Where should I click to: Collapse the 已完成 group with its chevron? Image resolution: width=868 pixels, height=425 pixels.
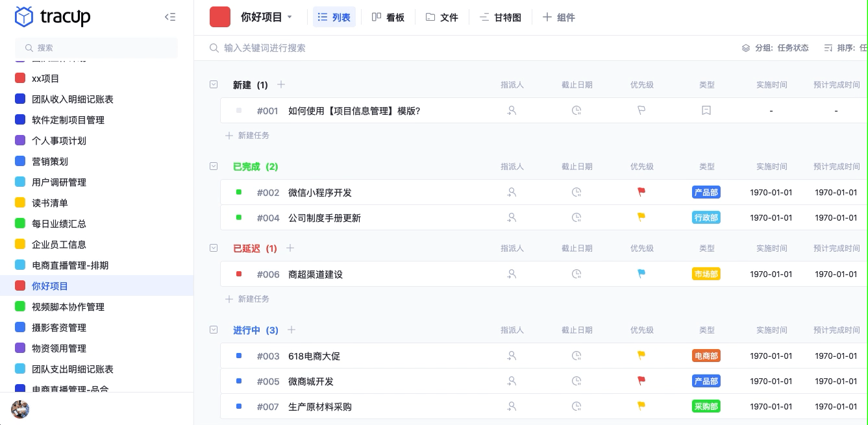click(x=214, y=166)
